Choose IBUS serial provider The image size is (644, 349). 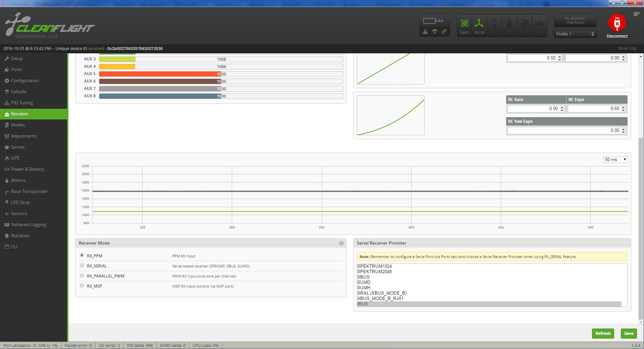489,304
